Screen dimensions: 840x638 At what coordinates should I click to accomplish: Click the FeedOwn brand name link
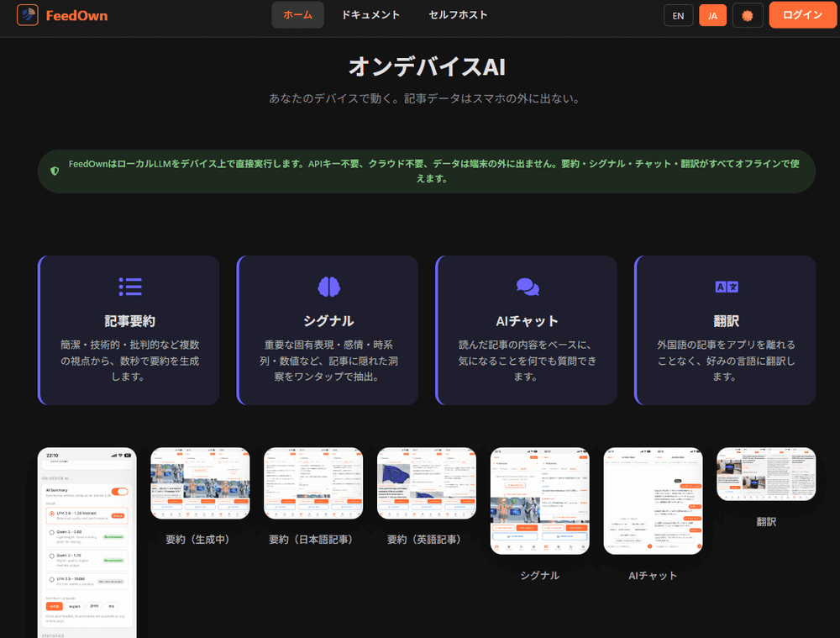[76, 15]
